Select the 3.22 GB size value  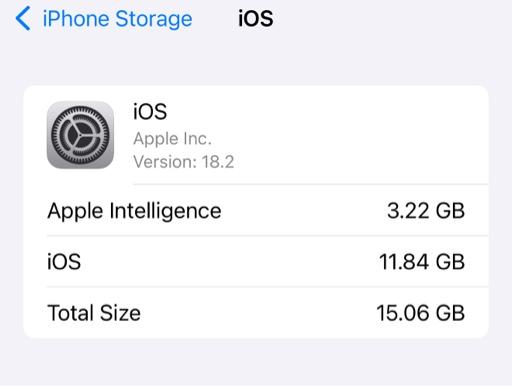click(x=426, y=211)
